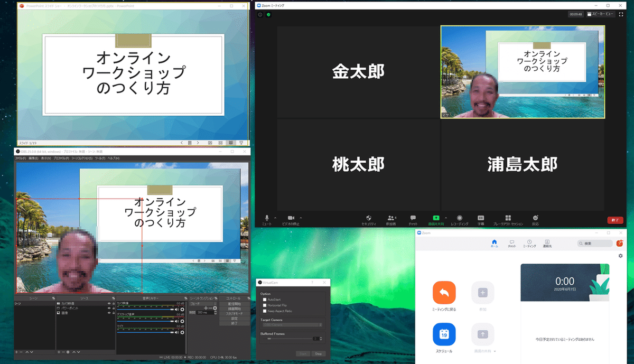Add a new source with the + icon

[x=59, y=352]
